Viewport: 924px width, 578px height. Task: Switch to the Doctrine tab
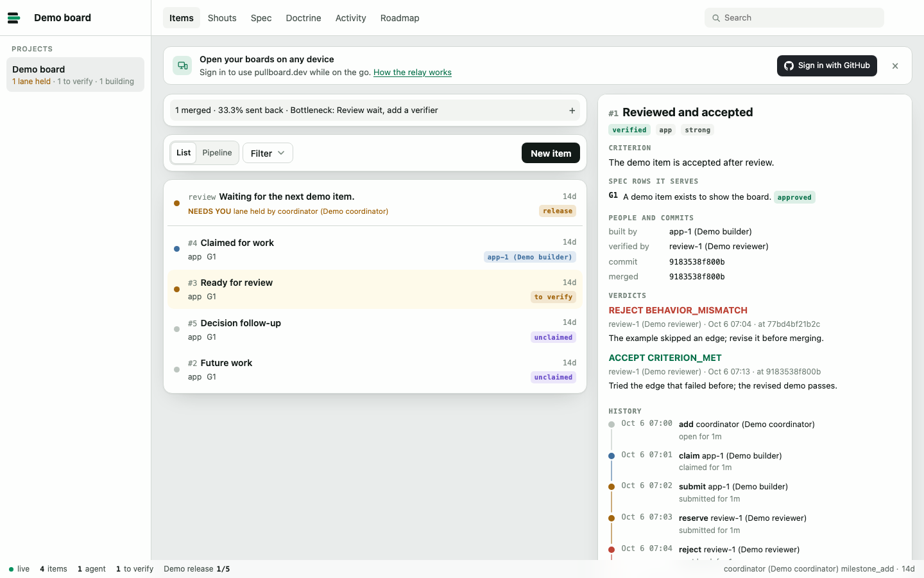point(304,18)
